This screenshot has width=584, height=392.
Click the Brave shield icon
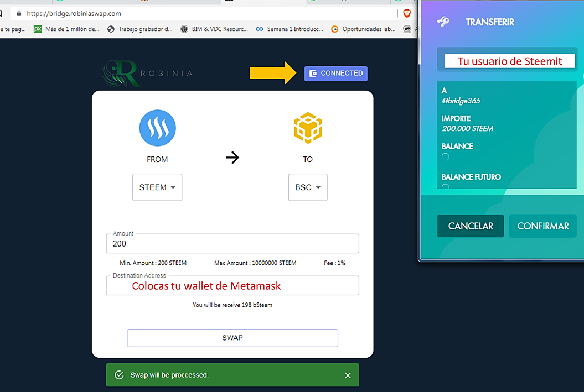[x=407, y=14]
